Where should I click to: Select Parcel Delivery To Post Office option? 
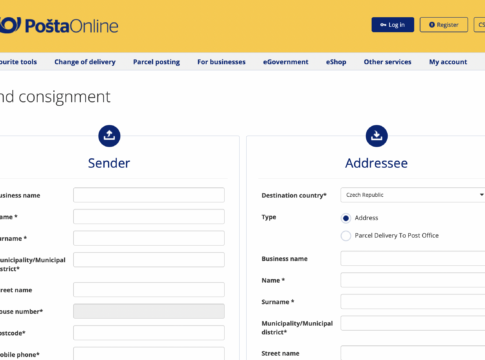(x=346, y=236)
